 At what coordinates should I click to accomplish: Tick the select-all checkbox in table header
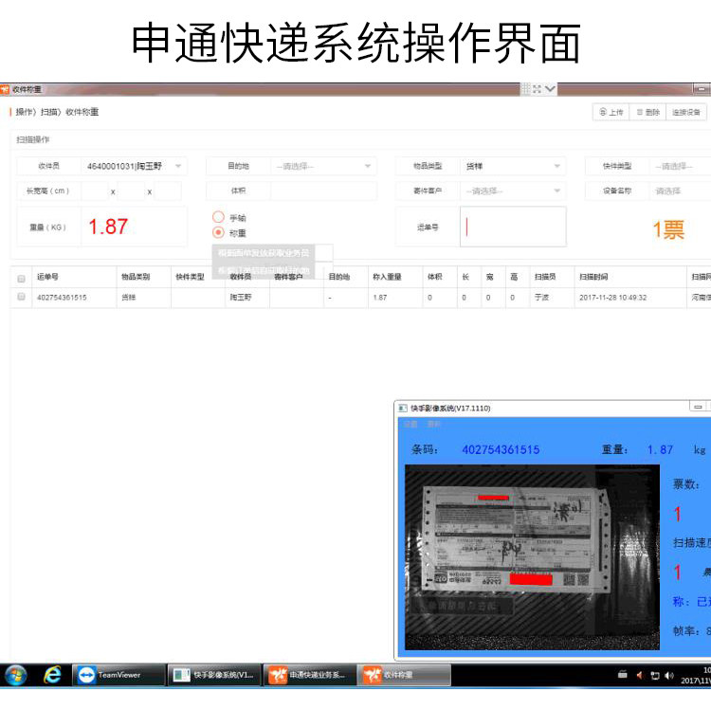(21, 279)
